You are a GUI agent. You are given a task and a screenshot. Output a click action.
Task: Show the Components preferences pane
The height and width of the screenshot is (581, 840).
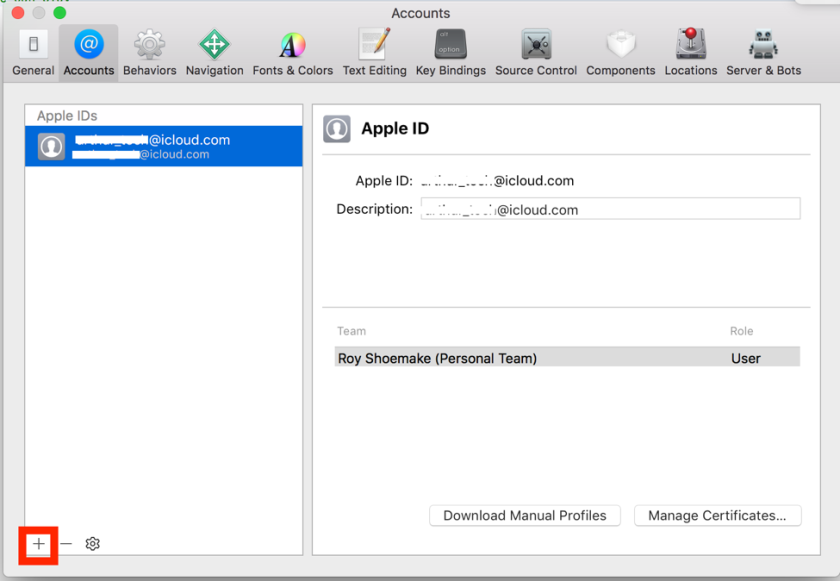(x=620, y=52)
